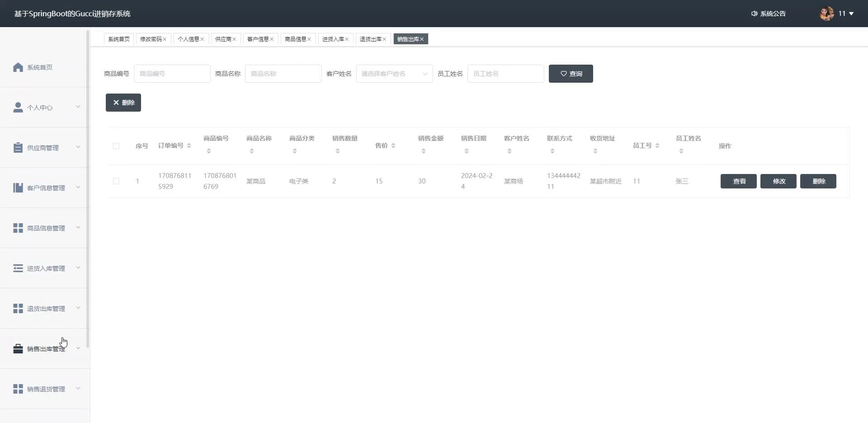
Task: Click the 修改 button in row 1
Action: pyautogui.click(x=778, y=181)
